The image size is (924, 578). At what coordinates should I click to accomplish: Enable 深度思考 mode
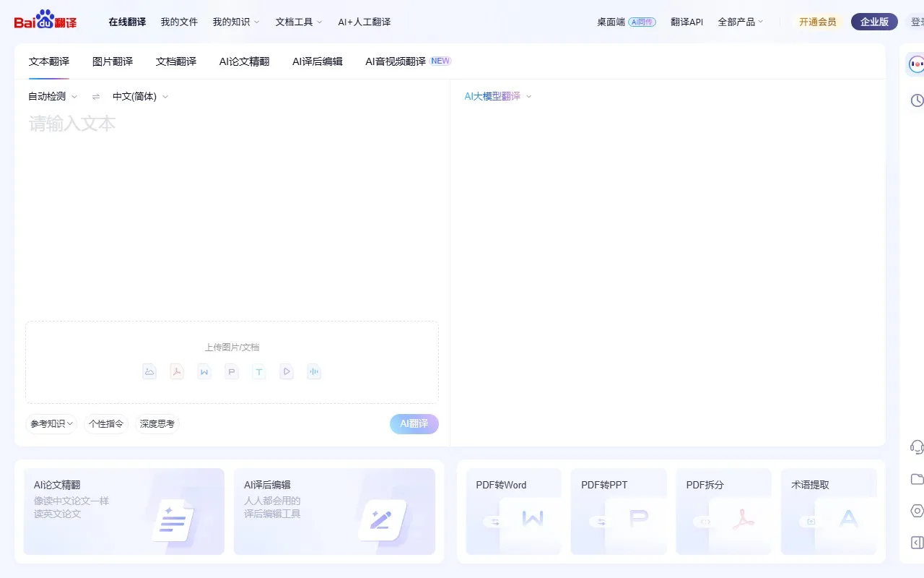(x=157, y=424)
